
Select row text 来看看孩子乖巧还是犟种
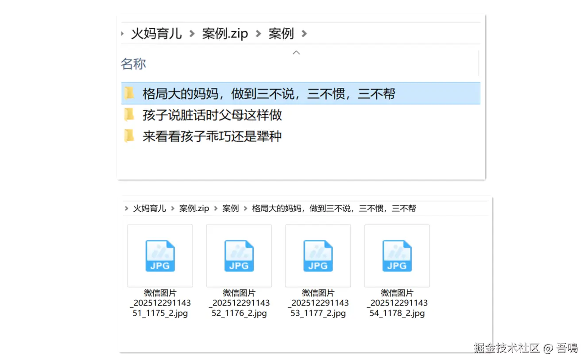(x=212, y=136)
